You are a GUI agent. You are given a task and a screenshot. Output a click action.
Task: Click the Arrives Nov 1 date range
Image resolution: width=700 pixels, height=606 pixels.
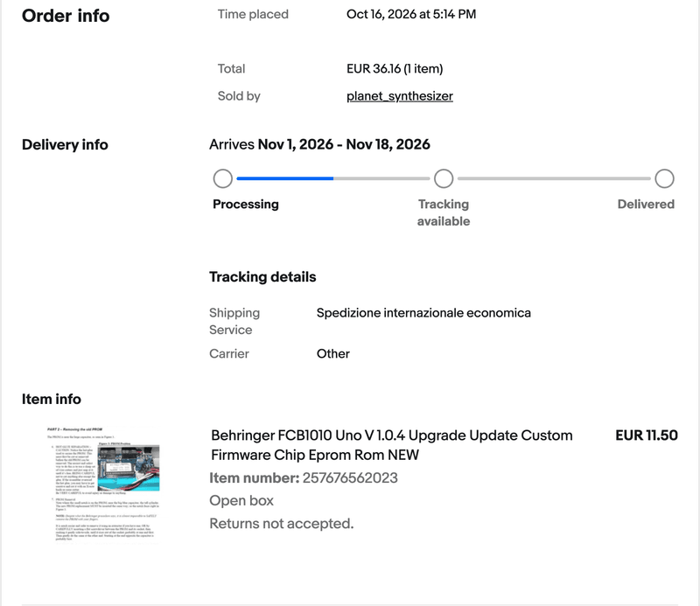point(319,144)
